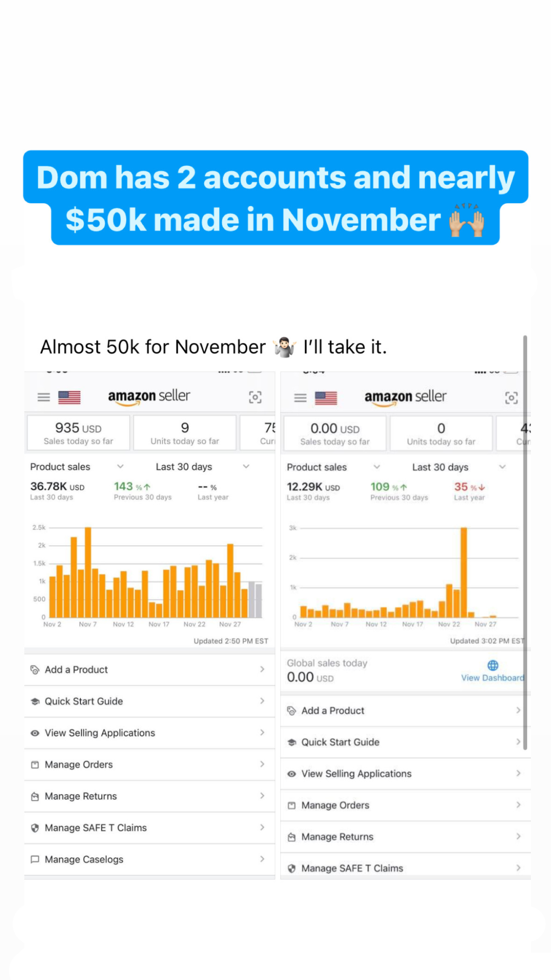Tap 935 USD Sales today card

click(x=78, y=433)
